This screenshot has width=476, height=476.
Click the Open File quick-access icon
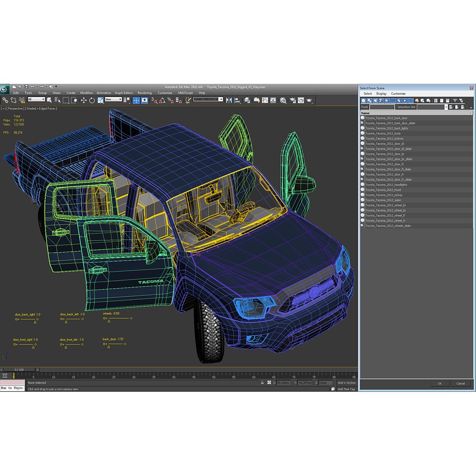click(x=20, y=87)
